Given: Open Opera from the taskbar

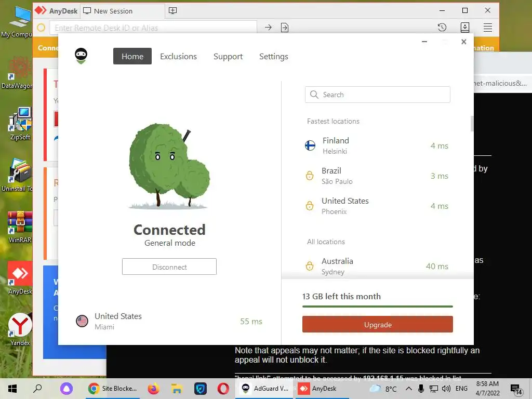Looking at the screenshot, I should pos(223,389).
